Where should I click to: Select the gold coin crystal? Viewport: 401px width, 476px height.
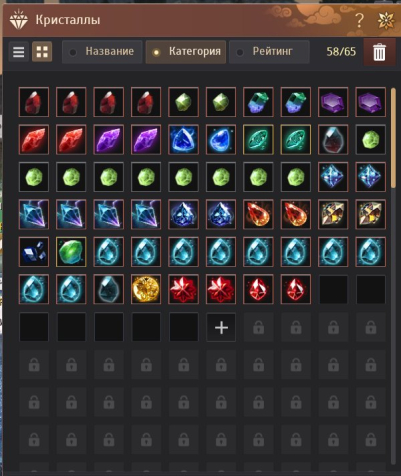click(x=146, y=289)
